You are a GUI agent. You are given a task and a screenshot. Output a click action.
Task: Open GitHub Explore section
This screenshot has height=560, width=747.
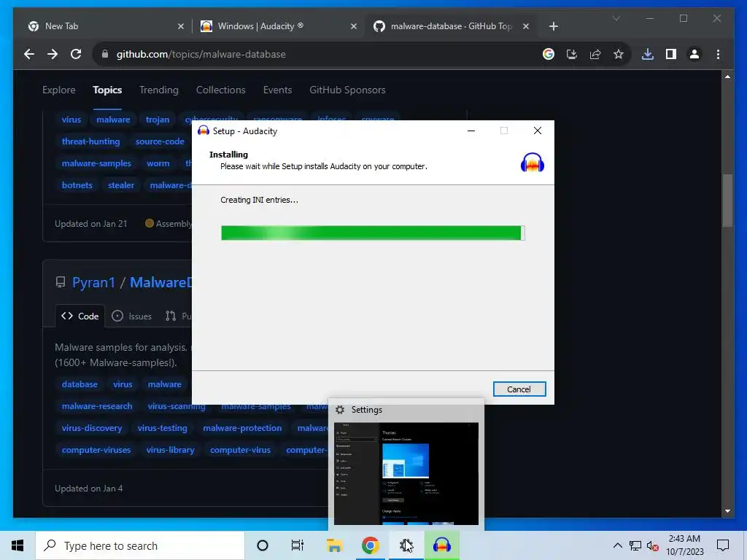click(x=58, y=90)
